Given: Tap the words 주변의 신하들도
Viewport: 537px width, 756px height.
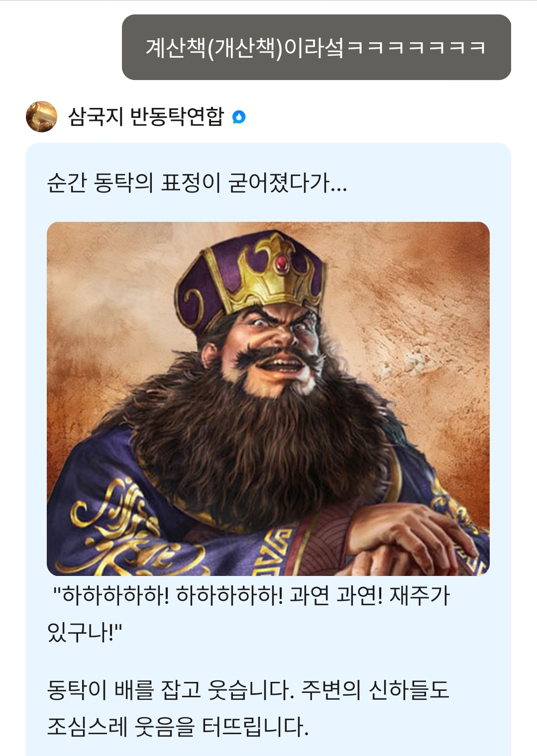Looking at the screenshot, I should tap(375, 690).
